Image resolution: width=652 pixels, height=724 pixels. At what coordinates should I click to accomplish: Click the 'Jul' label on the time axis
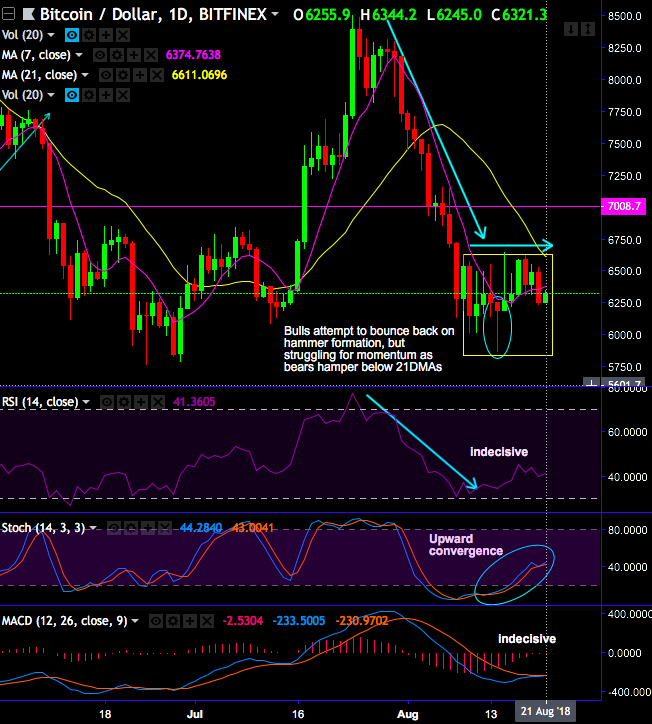coord(195,714)
